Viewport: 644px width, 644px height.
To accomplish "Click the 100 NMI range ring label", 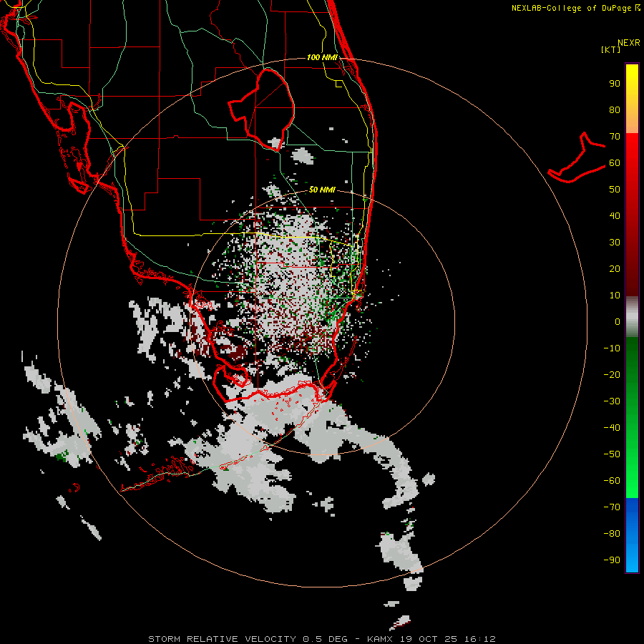I will point(322,57).
